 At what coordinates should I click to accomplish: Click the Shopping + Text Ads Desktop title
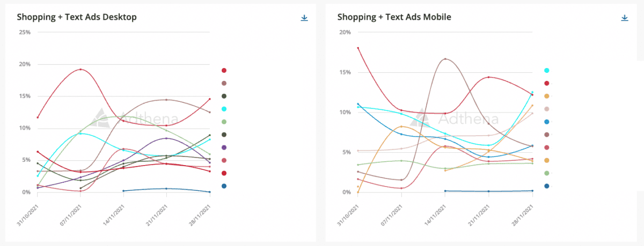click(77, 17)
